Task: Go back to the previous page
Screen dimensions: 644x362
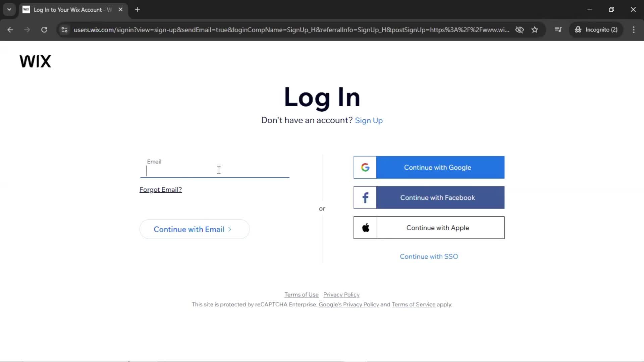Action: tap(10, 30)
